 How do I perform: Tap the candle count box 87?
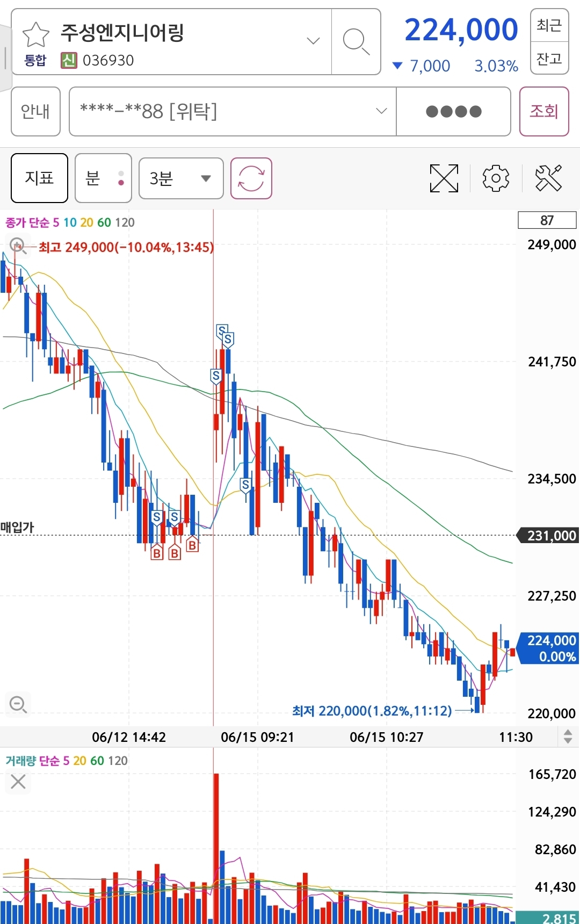pyautogui.click(x=547, y=220)
